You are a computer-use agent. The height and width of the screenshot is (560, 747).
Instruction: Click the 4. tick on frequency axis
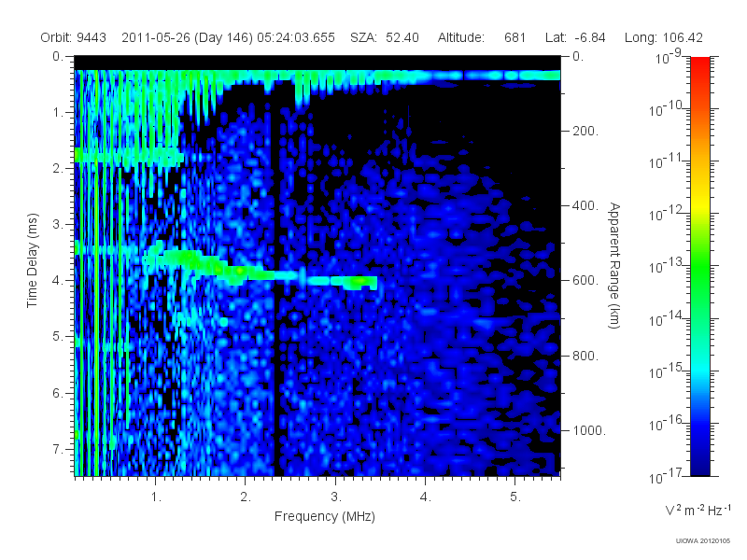click(426, 497)
